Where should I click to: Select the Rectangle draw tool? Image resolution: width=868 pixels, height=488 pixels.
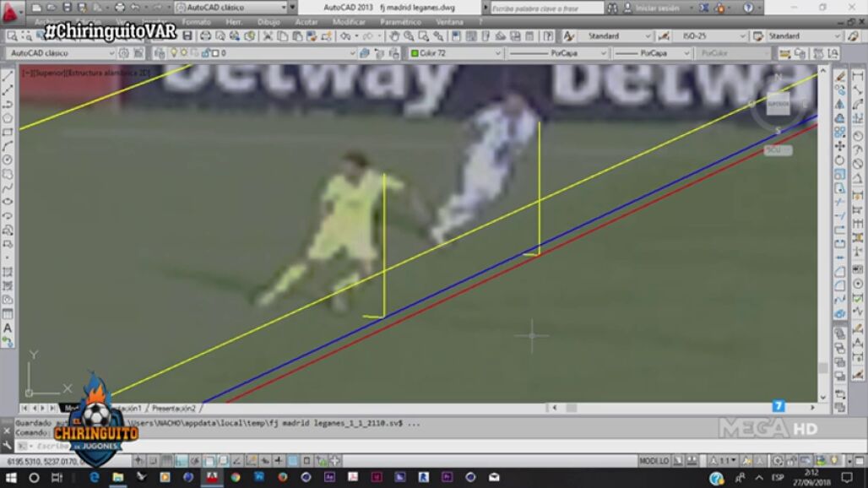[x=8, y=132]
